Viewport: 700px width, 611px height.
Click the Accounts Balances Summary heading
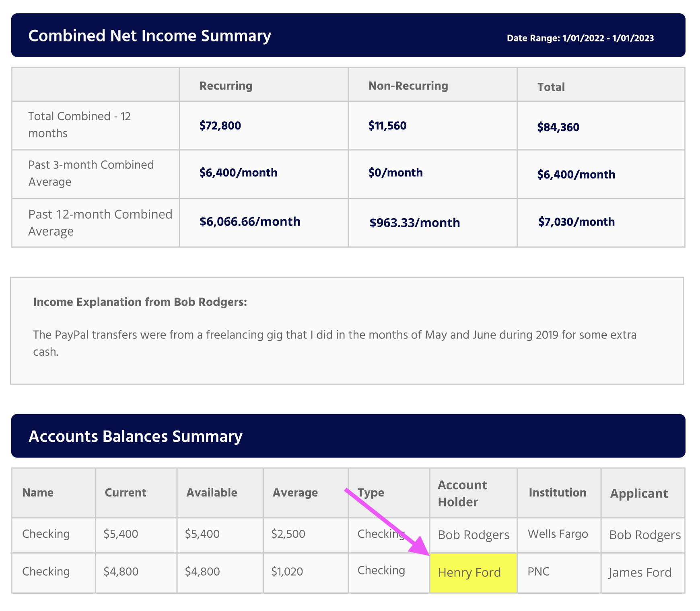[x=136, y=436]
